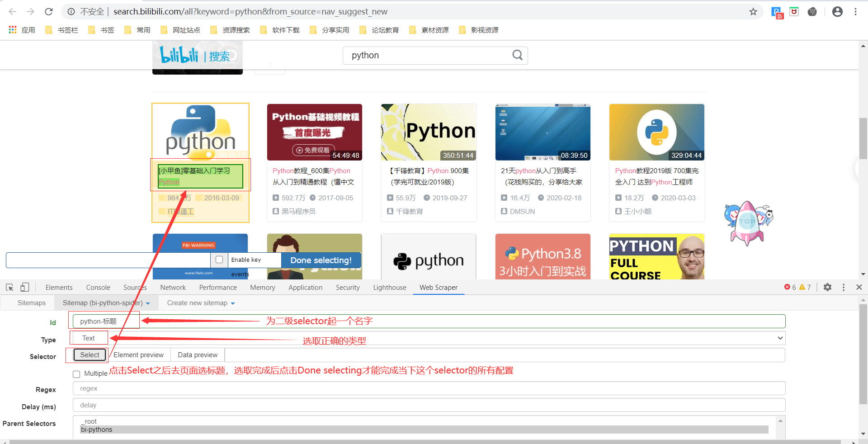Click the bilibili logo

pos(179,56)
